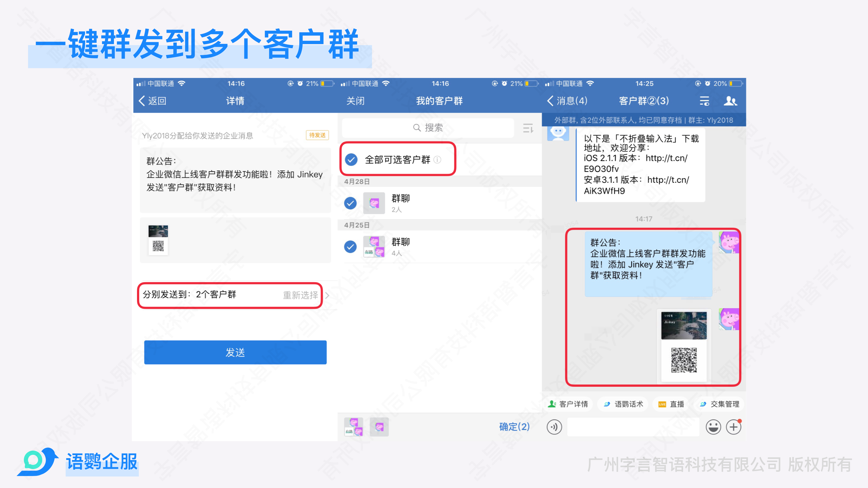Screen dimensions: 868x488
Task: Tap info icon next to 全部可选客户群
Action: [437, 160]
